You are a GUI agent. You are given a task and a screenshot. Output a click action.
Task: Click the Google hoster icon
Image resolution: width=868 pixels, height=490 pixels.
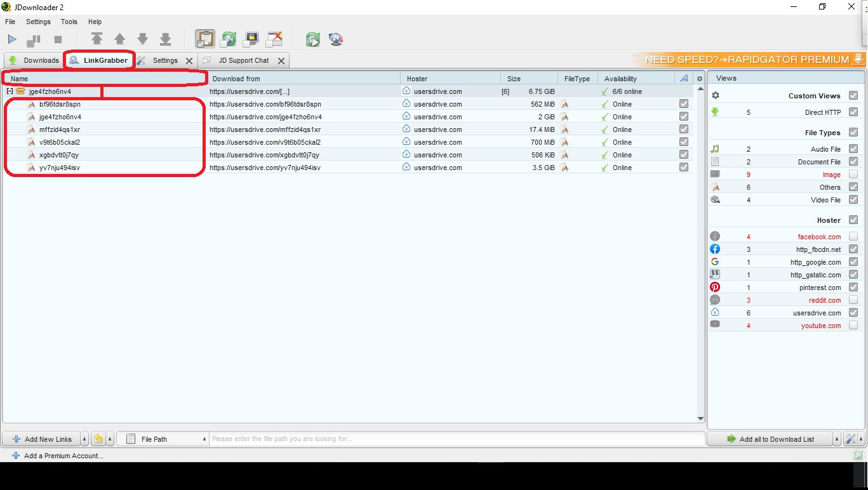pos(715,262)
